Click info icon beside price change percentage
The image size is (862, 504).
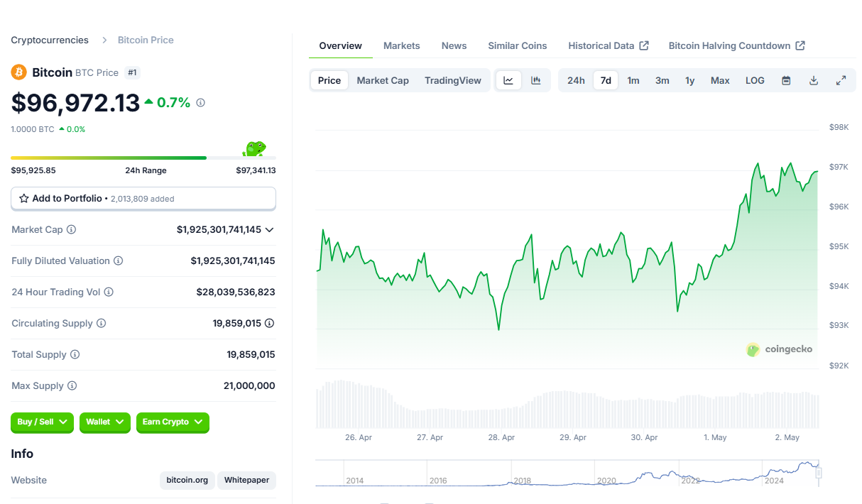click(200, 103)
